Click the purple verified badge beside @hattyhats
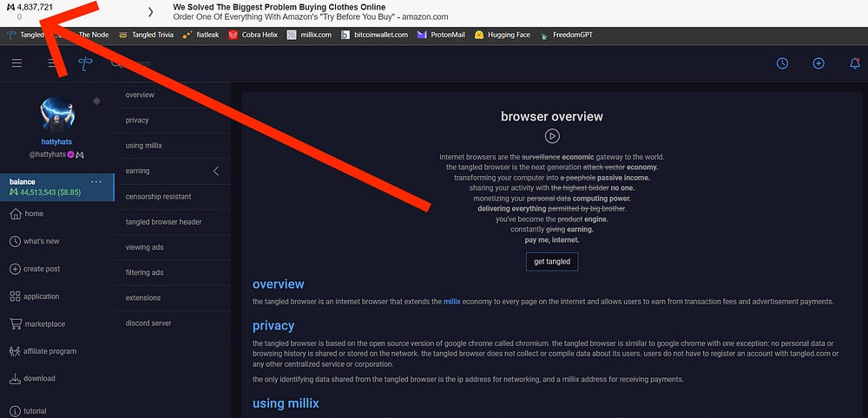868x418 pixels. (x=71, y=155)
